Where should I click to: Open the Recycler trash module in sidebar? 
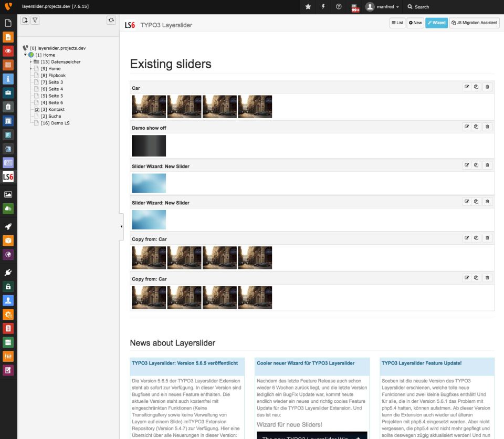tap(8, 107)
